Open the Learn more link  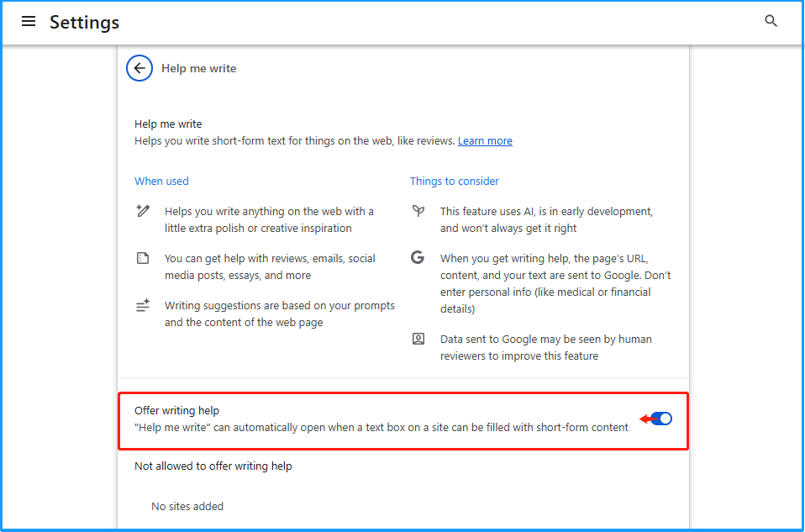pyautogui.click(x=485, y=140)
